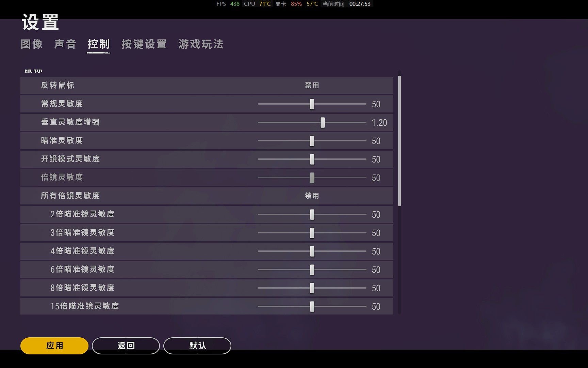Toggle 所有倍镜灵敏度 禁用 setting
The height and width of the screenshot is (368, 588).
coord(312,196)
